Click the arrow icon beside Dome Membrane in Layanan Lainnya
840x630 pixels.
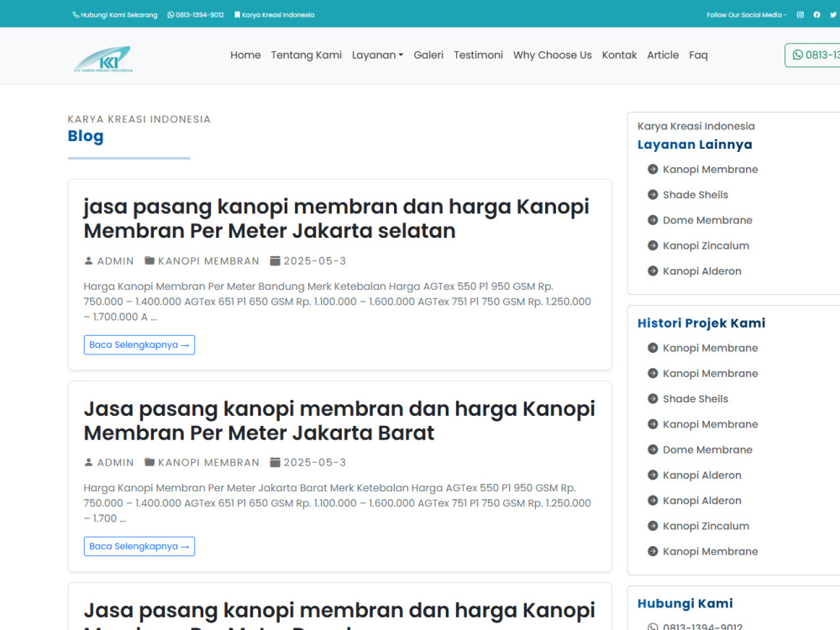[653, 220]
